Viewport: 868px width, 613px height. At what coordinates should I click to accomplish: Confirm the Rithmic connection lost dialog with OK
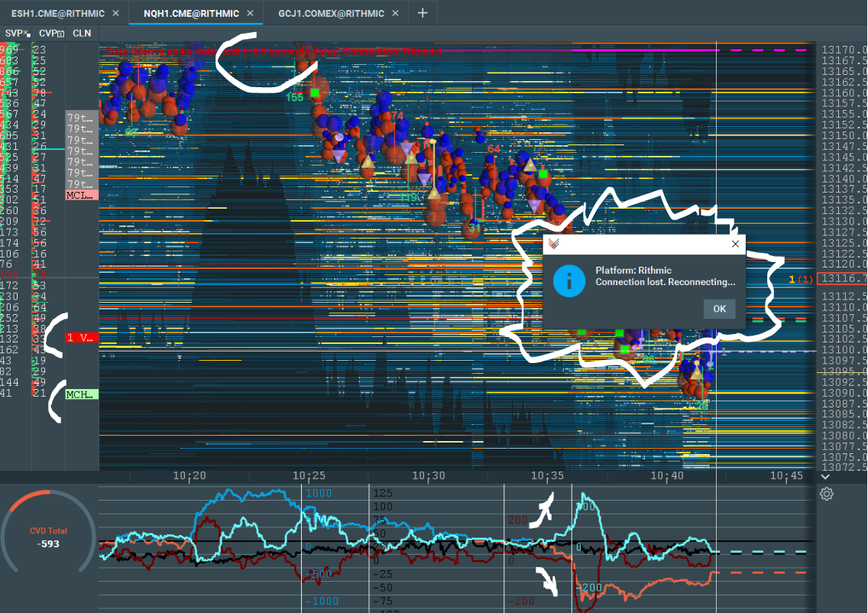(x=719, y=309)
